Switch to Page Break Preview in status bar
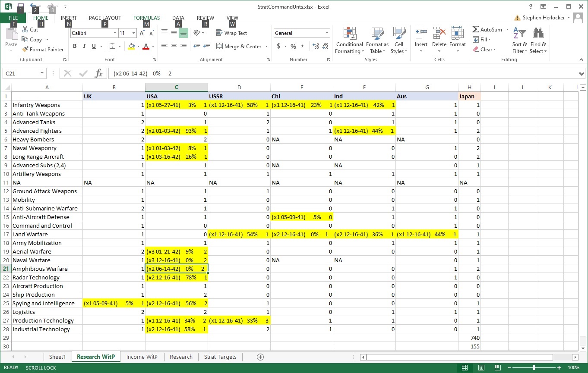 (498, 368)
